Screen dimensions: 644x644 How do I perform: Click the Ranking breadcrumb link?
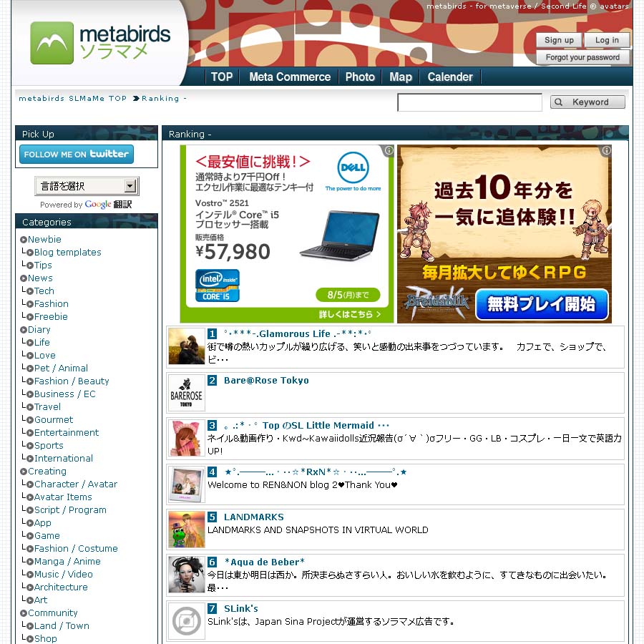click(x=160, y=99)
